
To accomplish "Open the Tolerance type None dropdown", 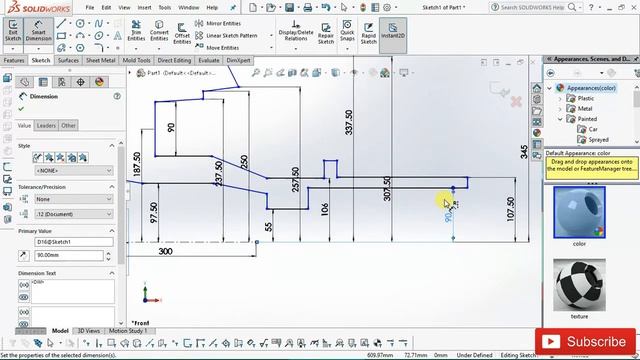I will tap(73, 199).
